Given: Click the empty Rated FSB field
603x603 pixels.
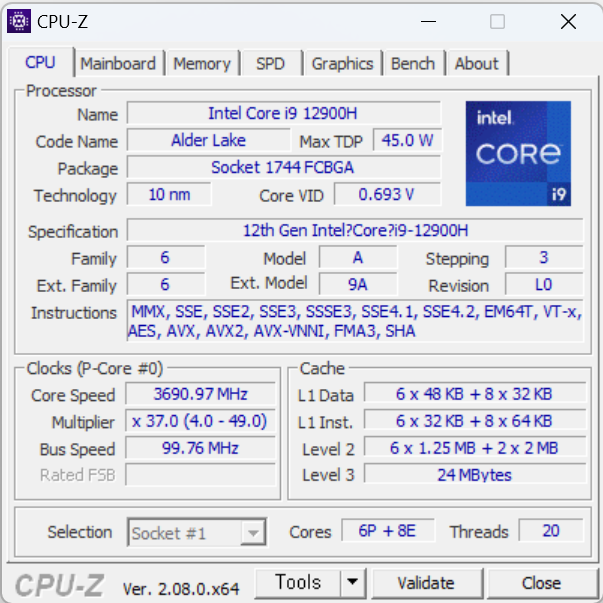Looking at the screenshot, I should pyautogui.click(x=200, y=475).
